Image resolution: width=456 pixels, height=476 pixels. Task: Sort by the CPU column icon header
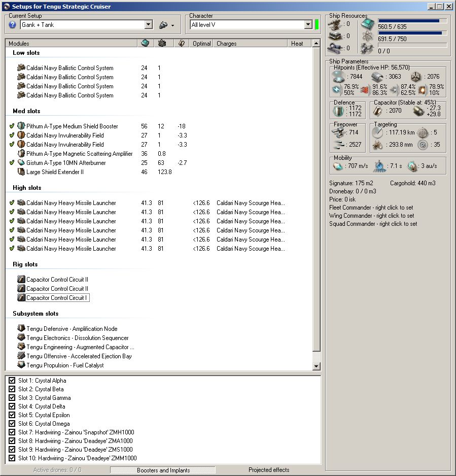coord(146,44)
